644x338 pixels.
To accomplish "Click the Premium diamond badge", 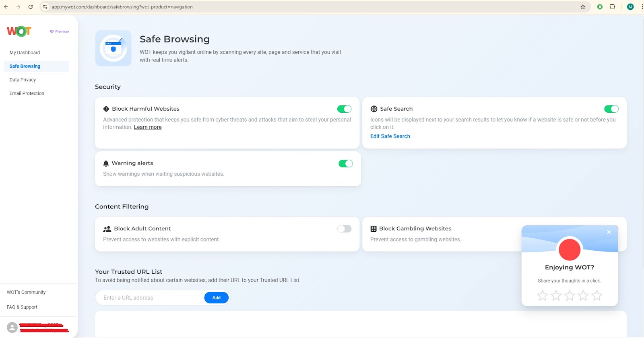I will (x=60, y=31).
